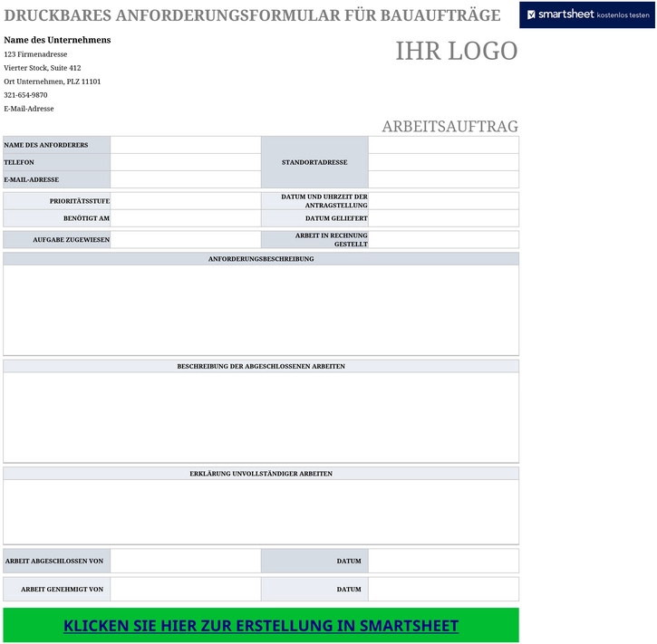Viewport: 657px width, 644px height.
Task: Click the Smartsheet kostenlos testen banner
Action: pyautogui.click(x=586, y=15)
